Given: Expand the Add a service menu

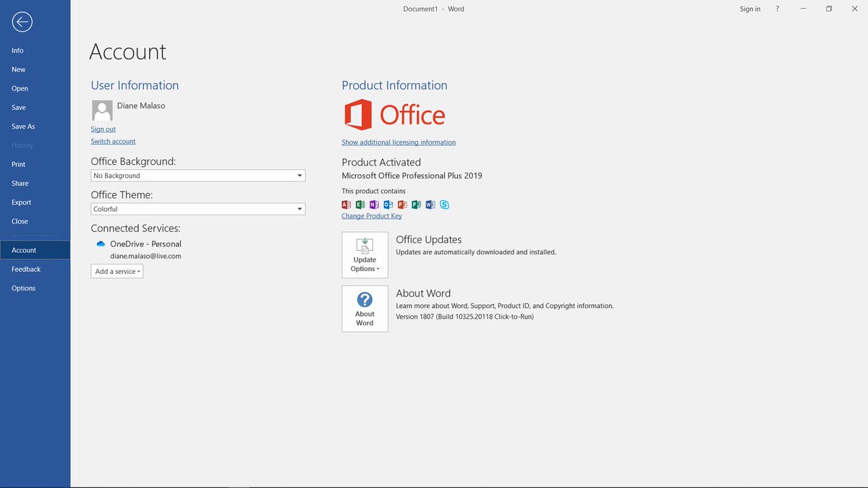Looking at the screenshot, I should tap(117, 271).
